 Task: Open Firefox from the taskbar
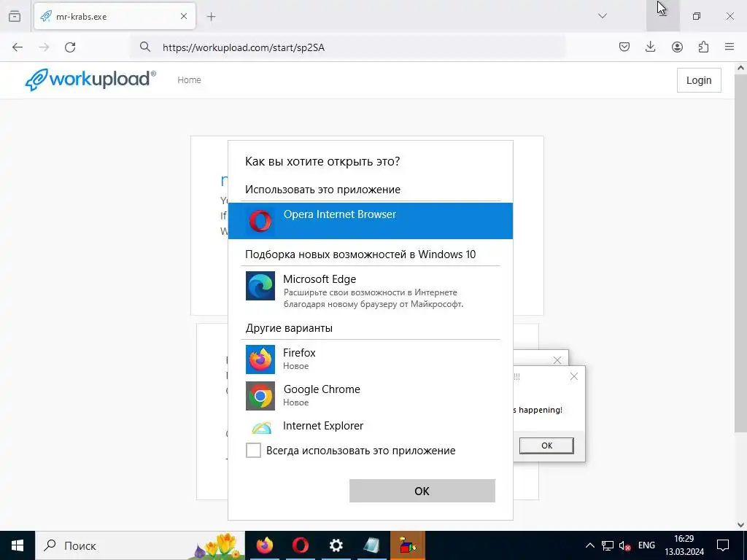[x=264, y=545]
